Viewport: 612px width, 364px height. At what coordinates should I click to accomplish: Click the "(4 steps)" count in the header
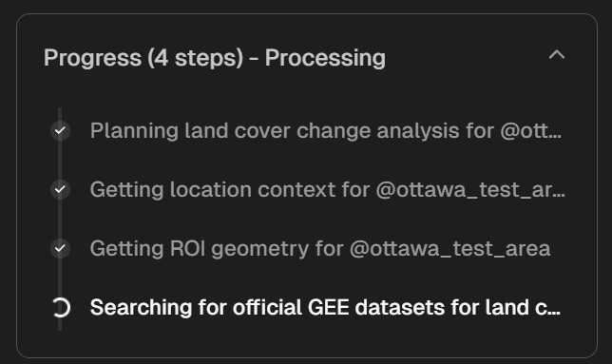(196, 58)
